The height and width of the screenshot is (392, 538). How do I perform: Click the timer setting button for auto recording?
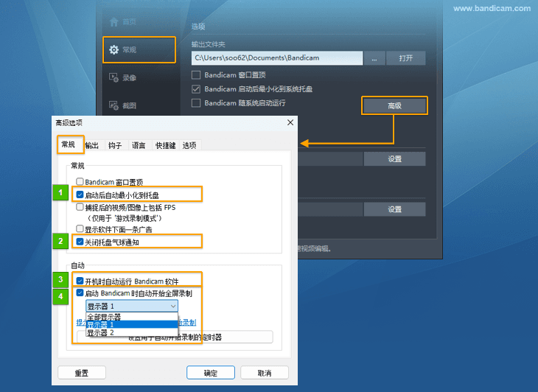point(175,337)
